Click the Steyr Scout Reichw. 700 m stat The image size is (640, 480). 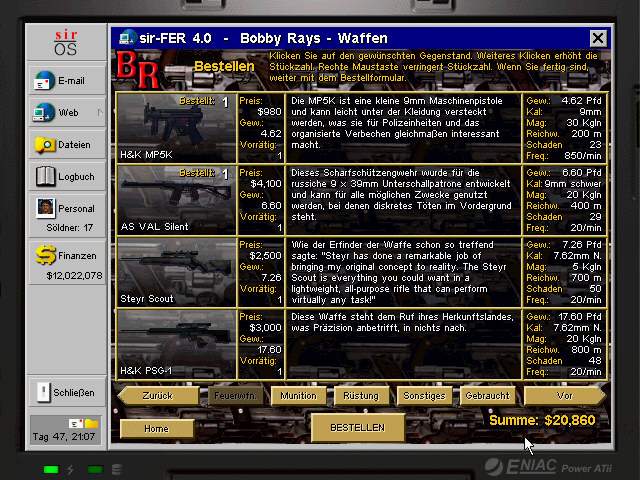564,278
